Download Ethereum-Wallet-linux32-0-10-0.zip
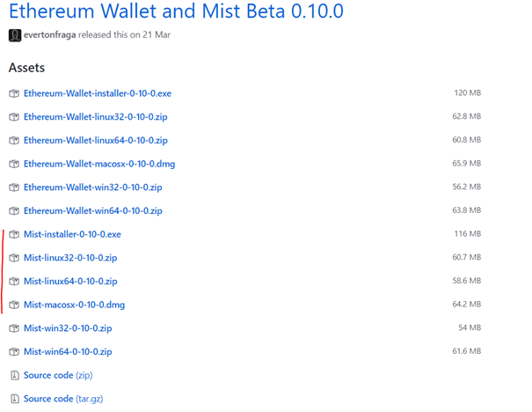 click(96, 116)
